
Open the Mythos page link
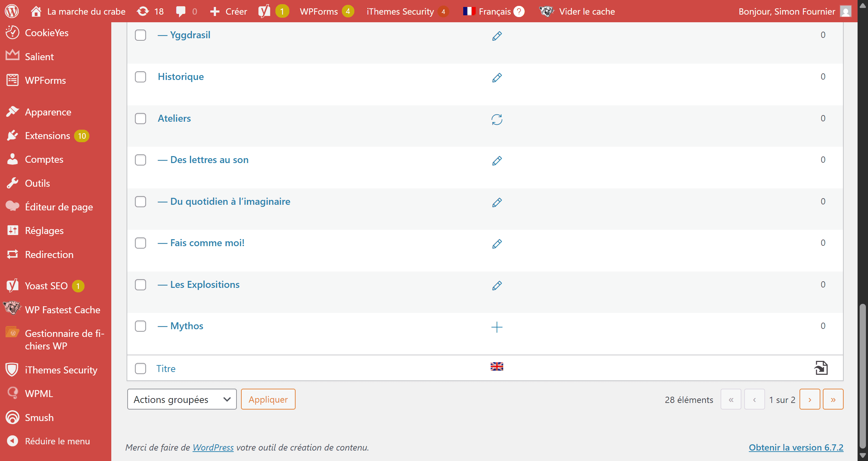tap(187, 326)
